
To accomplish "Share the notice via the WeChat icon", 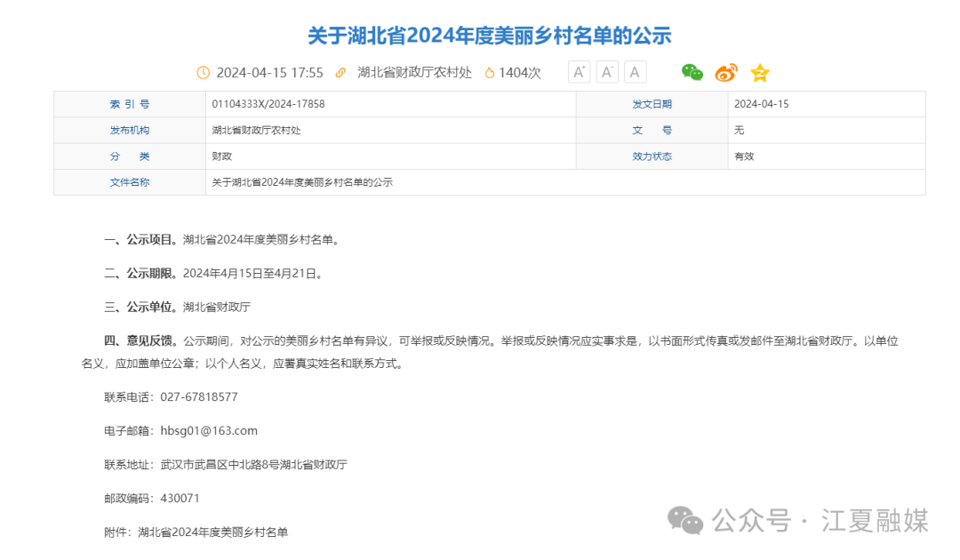I will coord(692,72).
